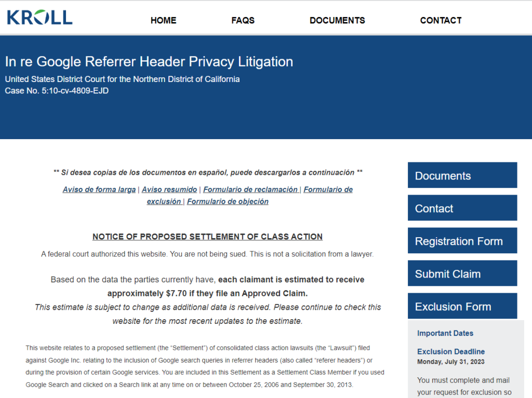532x398 pixels.
Task: Open the Registration Form page
Action: coord(462,240)
